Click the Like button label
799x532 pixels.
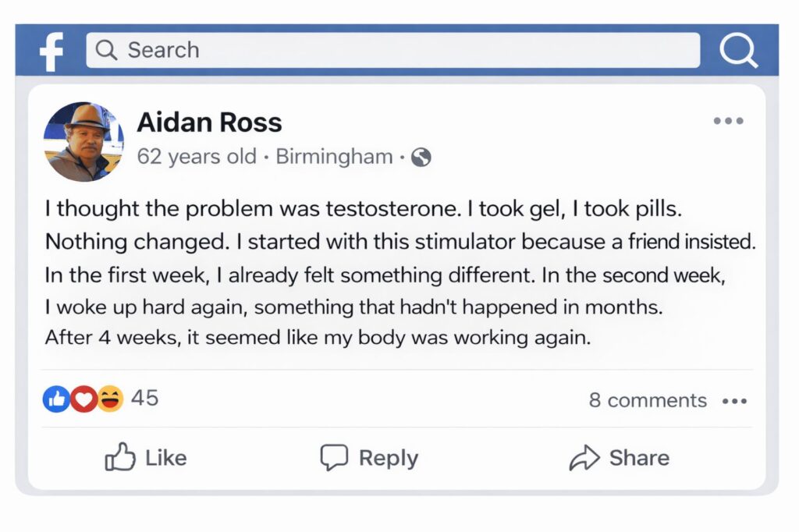tap(165, 458)
